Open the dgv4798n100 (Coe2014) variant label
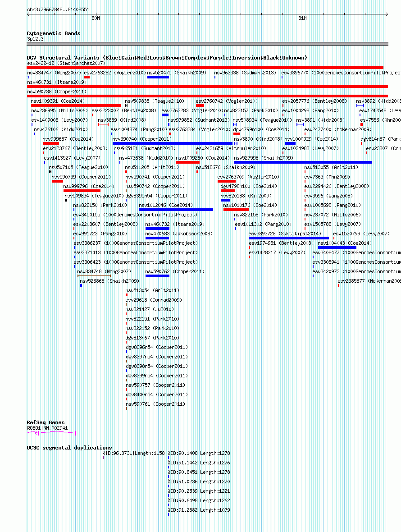Image resolution: width=401 pixels, height=532 pixels. (x=249, y=186)
